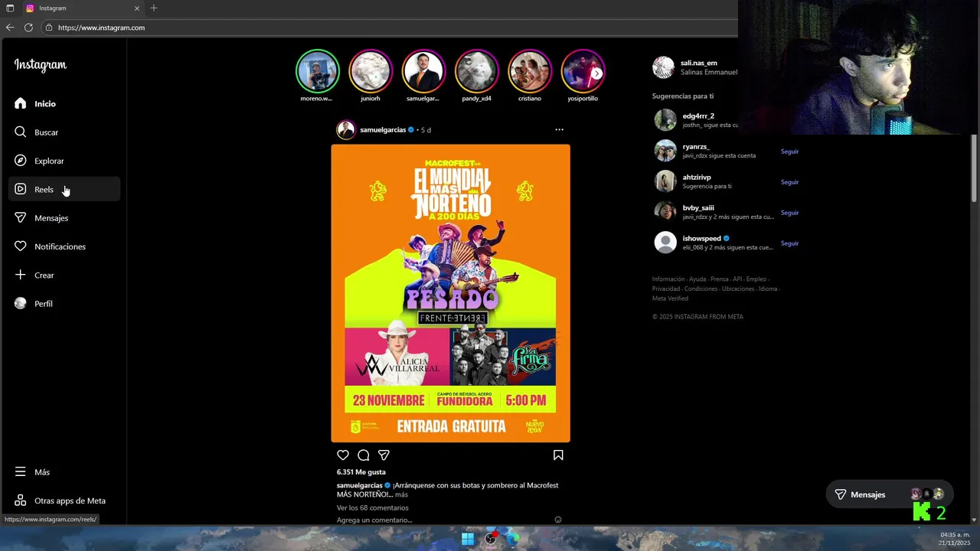Viewport: 980px width, 551px height.
Task: Click the Prensa footer link
Action: 720,279
